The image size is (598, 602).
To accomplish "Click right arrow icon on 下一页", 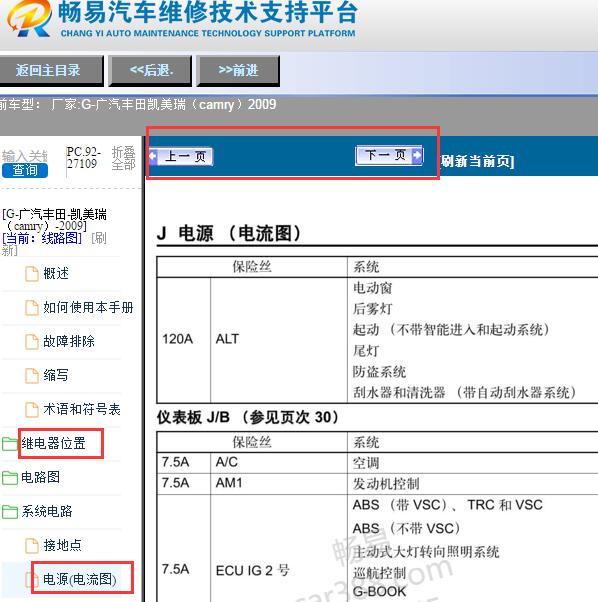I will tap(417, 155).
